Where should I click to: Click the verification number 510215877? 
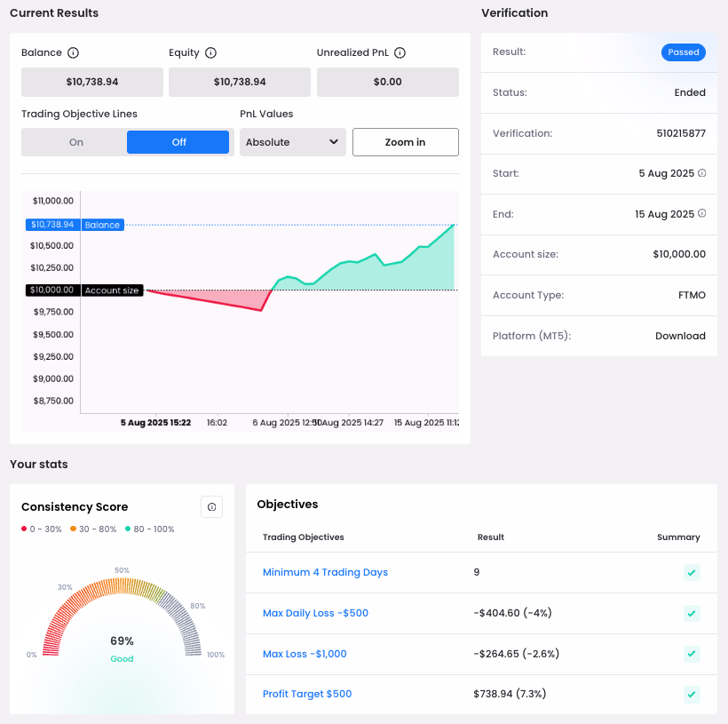pos(681,133)
